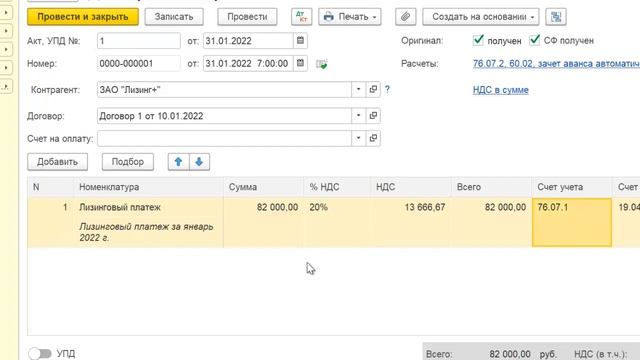This screenshot has width=640, height=360.
Task: Switch the УПД toggle on
Action: (x=40, y=353)
